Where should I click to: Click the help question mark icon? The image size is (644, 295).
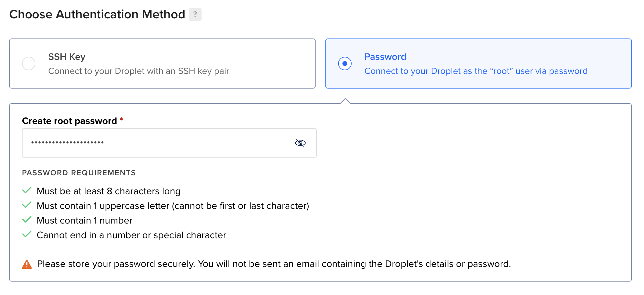[195, 14]
